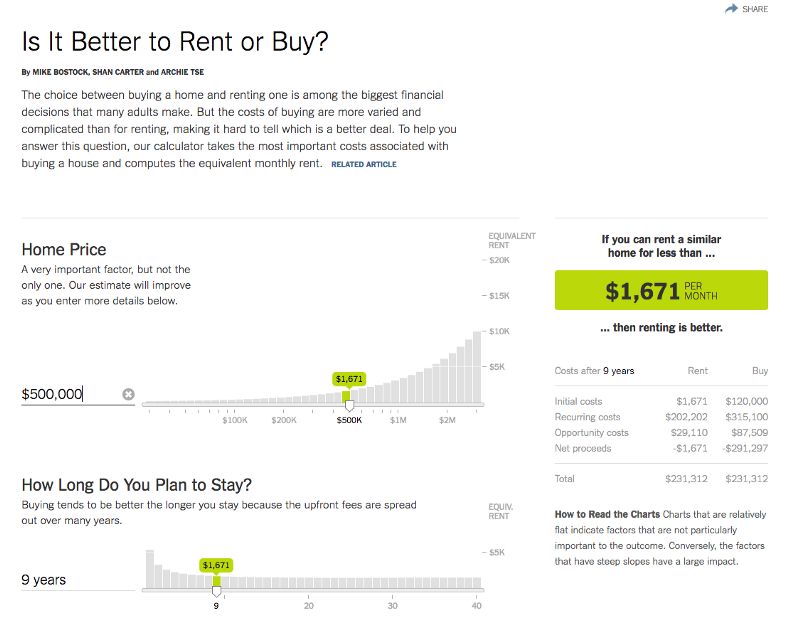Select the $2M mark on home price axis
The image size is (800, 637).
click(x=447, y=420)
